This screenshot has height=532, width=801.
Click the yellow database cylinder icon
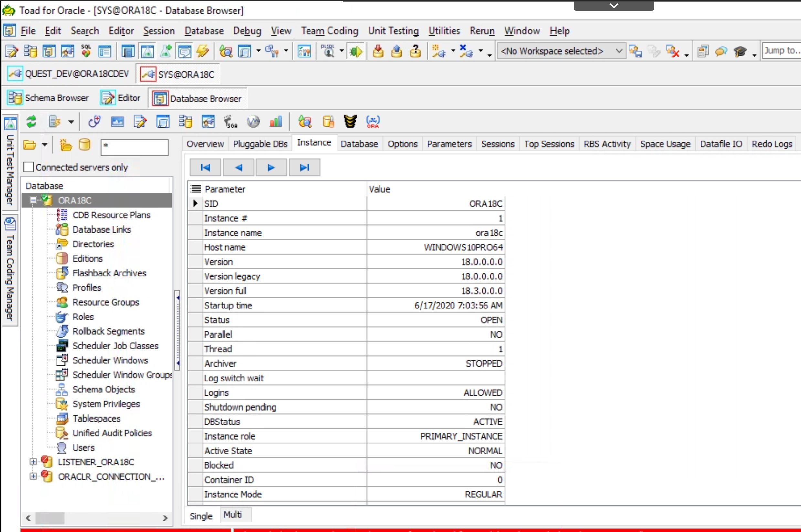tap(85, 144)
